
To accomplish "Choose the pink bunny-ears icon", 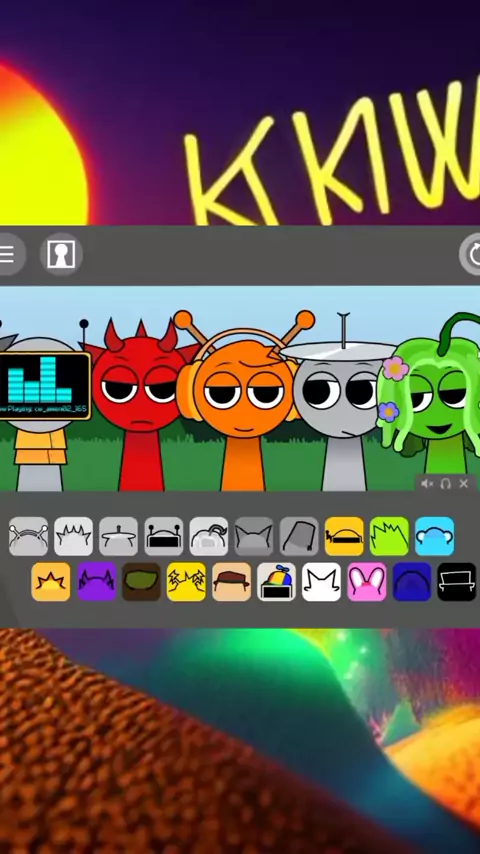I will [x=367, y=582].
